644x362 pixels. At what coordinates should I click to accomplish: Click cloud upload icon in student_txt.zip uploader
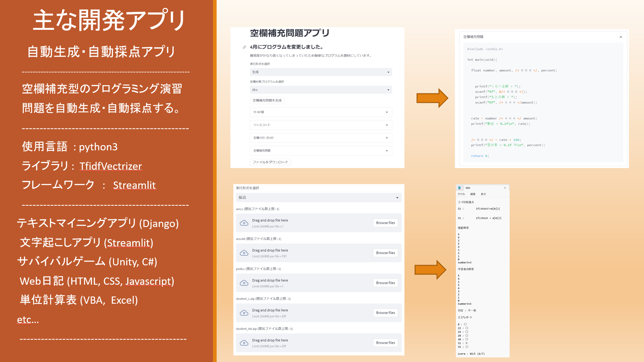(x=244, y=343)
